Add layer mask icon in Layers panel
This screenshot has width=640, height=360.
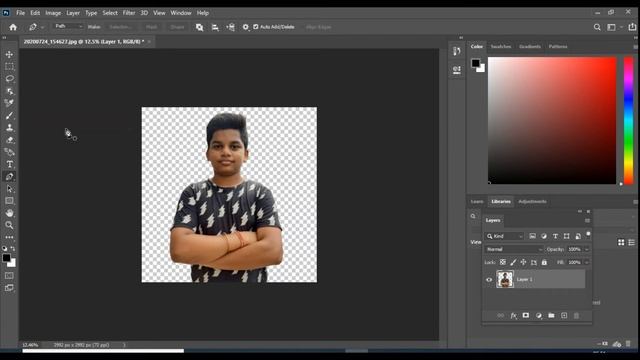point(526,316)
